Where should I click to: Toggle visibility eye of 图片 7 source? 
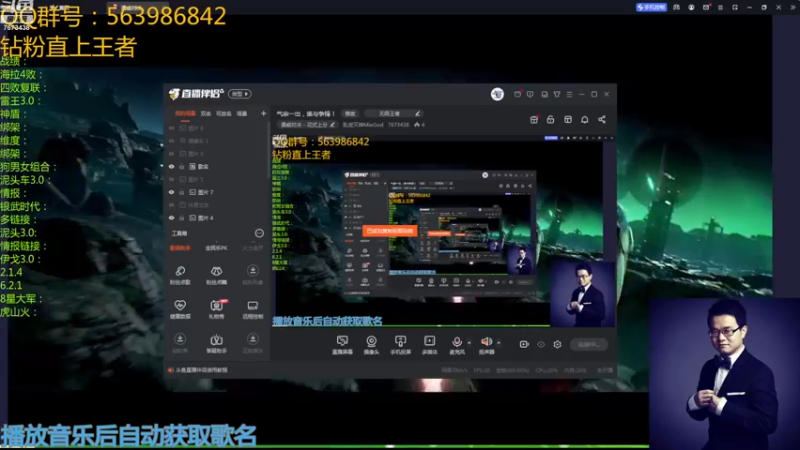click(171, 192)
